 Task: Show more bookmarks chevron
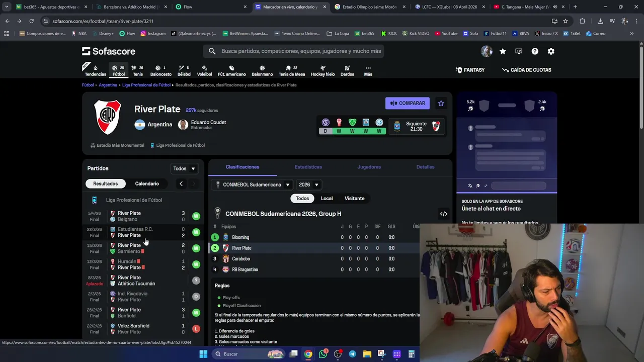click(x=632, y=34)
